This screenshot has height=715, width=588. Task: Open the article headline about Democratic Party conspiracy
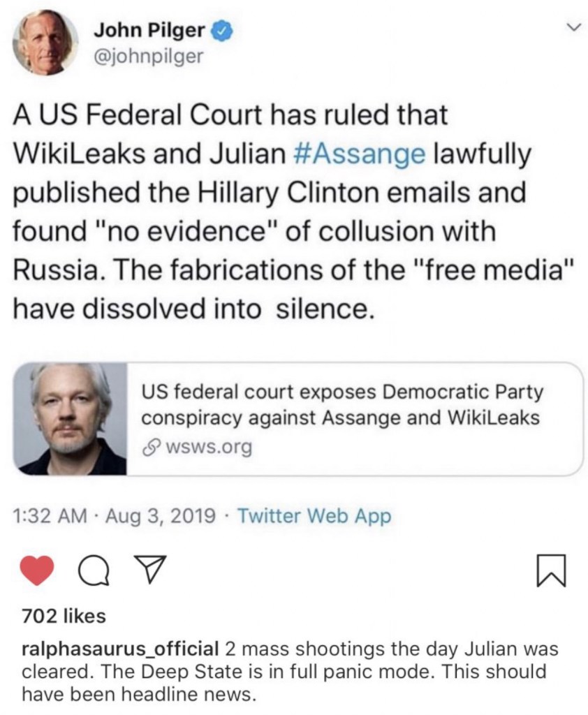coord(342,405)
